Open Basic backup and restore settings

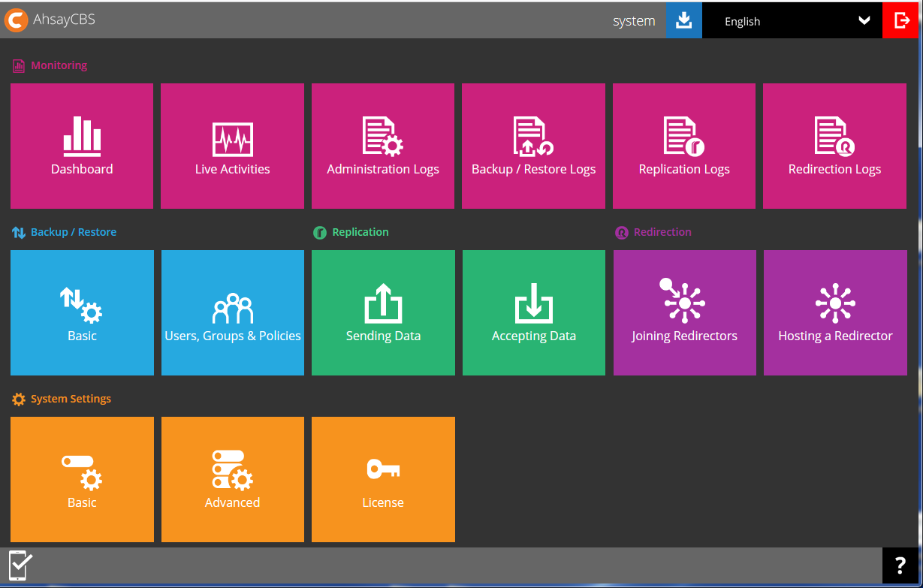(82, 312)
